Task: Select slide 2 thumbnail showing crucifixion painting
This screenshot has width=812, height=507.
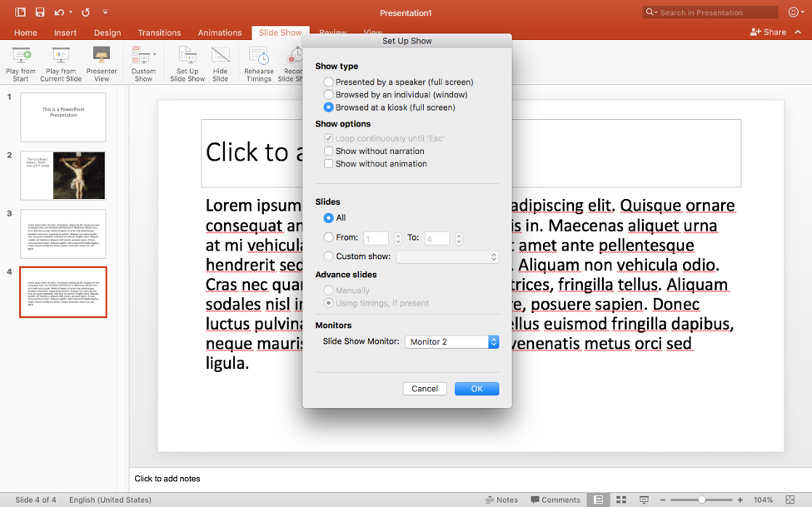Action: (62, 176)
